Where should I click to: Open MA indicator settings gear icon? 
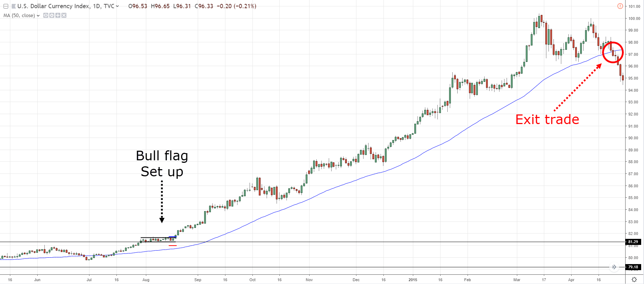coord(52,15)
